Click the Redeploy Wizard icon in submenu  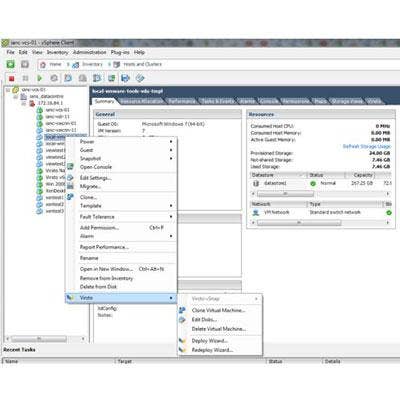click(182, 350)
